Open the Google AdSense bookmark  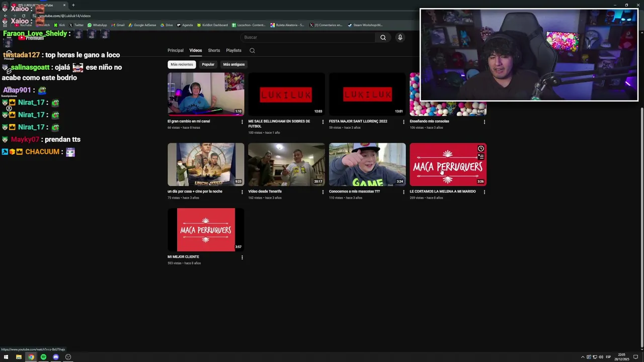pyautogui.click(x=142, y=25)
